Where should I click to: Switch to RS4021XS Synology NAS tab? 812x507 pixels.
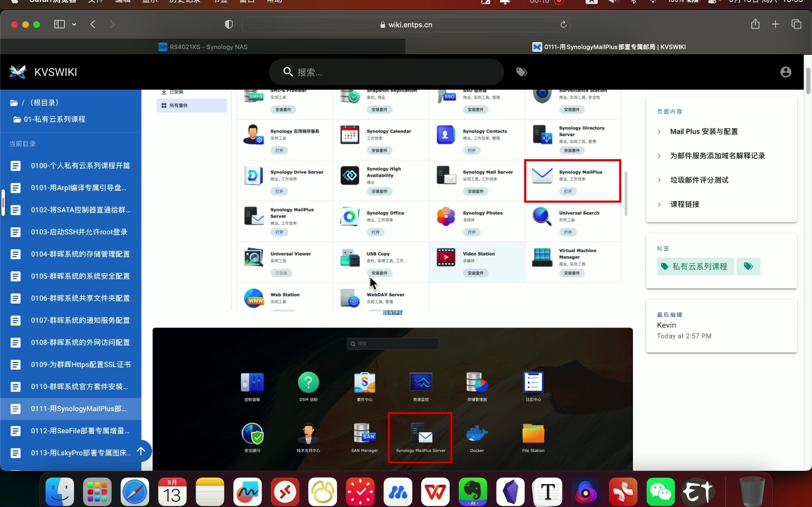pos(203,47)
